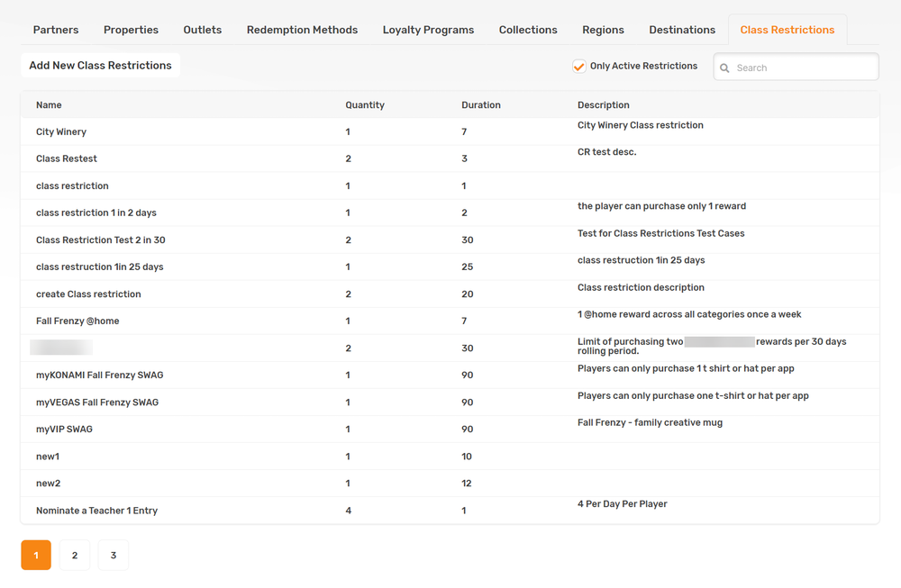Select the Fall Frenzy @home entry
The image size is (901, 588).
pos(450,321)
